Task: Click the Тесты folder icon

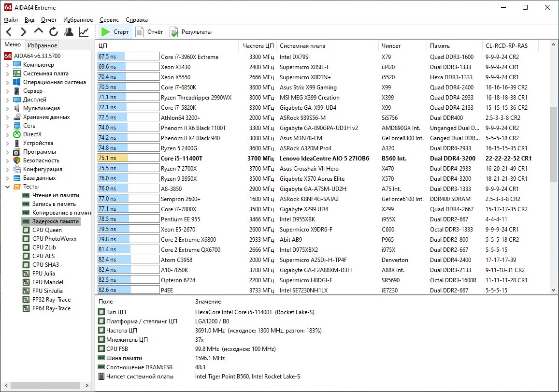Action: pos(17,187)
